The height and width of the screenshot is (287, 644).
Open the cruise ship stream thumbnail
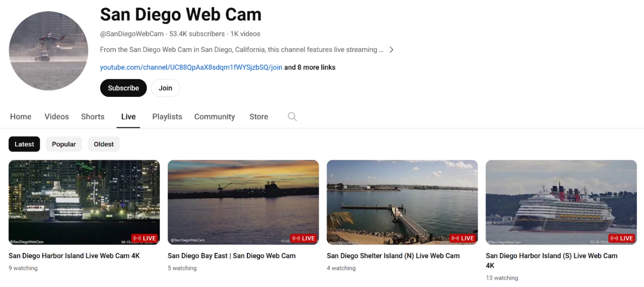point(561,202)
